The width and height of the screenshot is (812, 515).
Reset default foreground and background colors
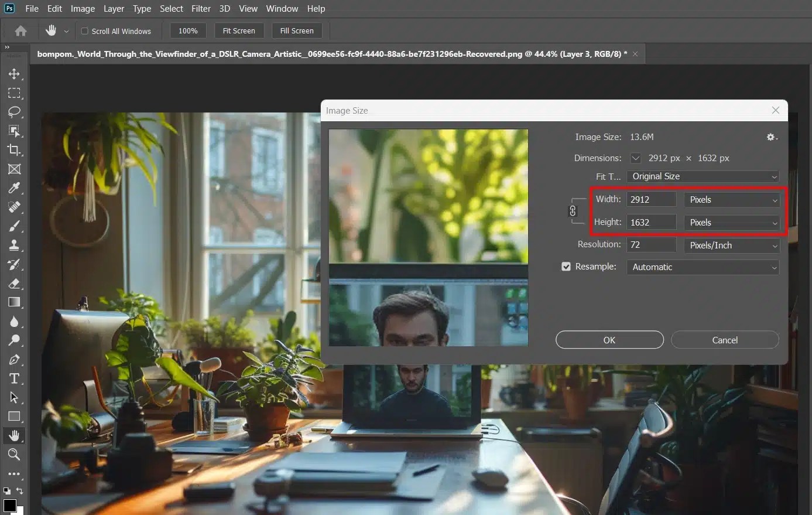click(6, 491)
